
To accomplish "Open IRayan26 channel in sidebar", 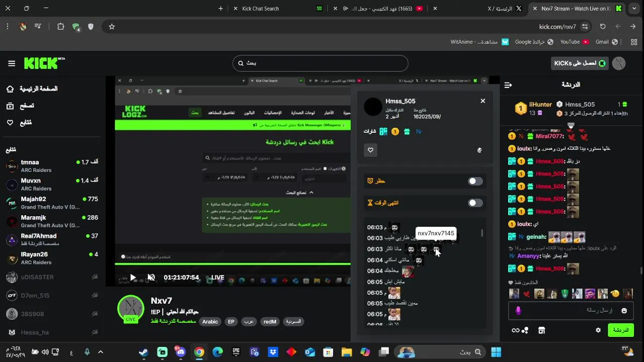I will [52, 258].
